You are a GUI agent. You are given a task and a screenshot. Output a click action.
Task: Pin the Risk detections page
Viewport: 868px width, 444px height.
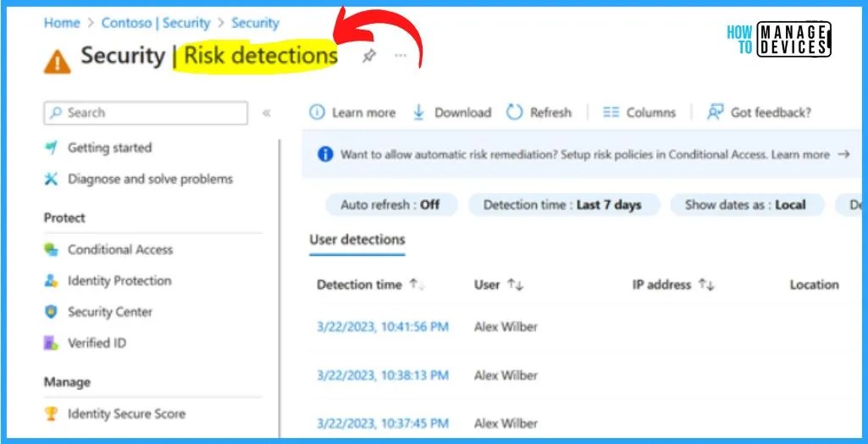click(x=368, y=56)
